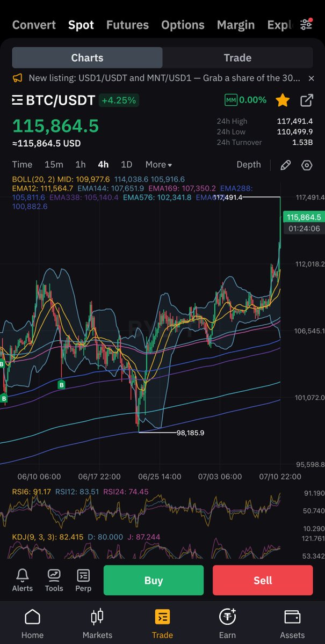Open the chart drawing pencil tool
325x644 pixels.
tap(286, 165)
